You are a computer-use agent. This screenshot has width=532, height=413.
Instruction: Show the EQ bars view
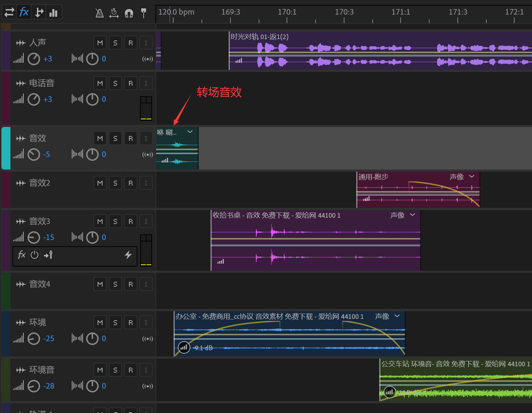pyautogui.click(x=53, y=12)
